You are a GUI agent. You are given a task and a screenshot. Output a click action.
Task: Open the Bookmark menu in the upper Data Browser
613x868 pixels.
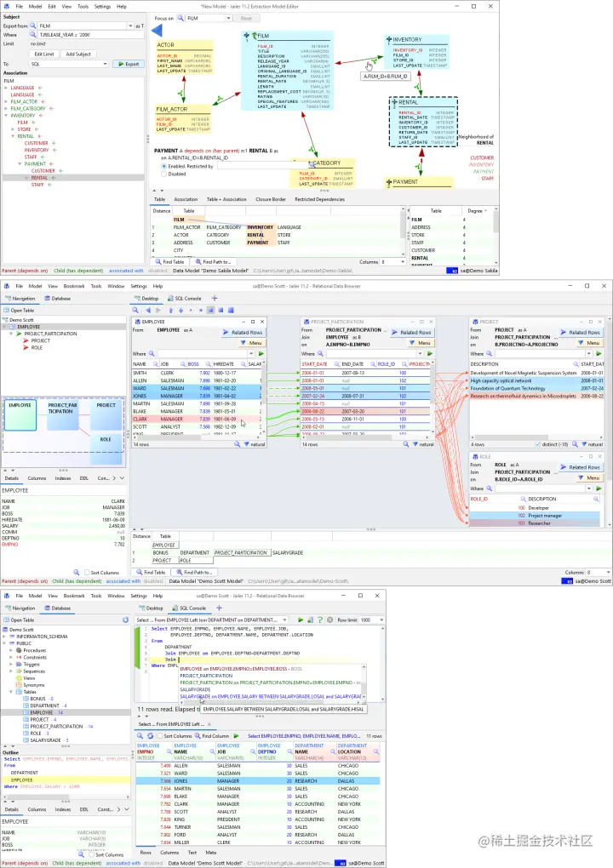point(74,286)
